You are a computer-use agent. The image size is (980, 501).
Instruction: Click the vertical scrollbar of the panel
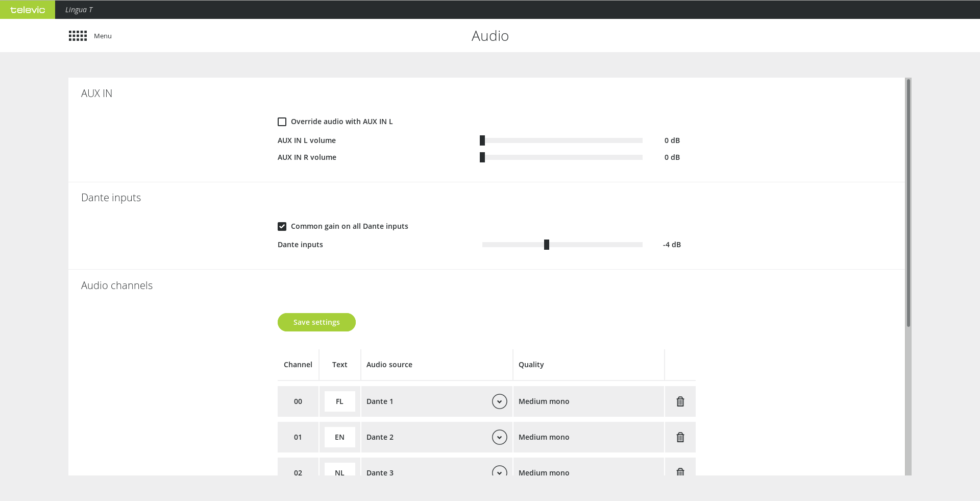click(908, 204)
